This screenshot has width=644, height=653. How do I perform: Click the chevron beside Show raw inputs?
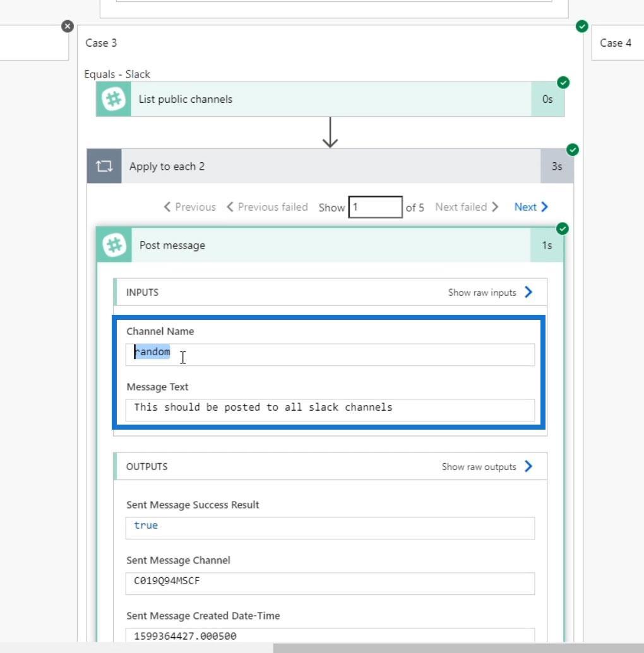click(x=528, y=292)
